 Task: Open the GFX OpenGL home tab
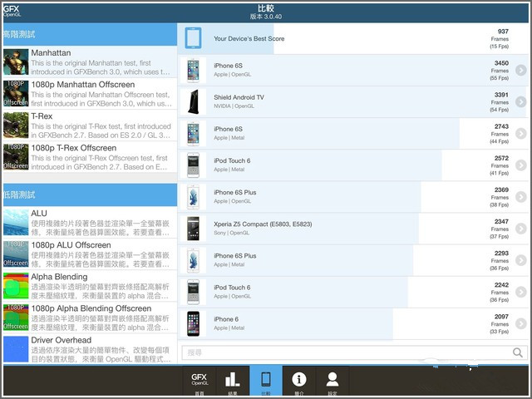(199, 382)
